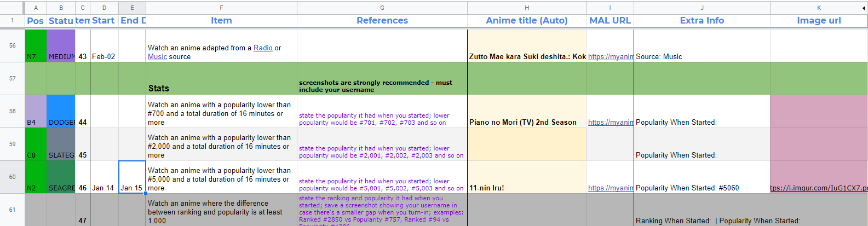The width and height of the screenshot is (868, 226).
Task: Click the hidden-columns arrow beside column K
Action: (x=864, y=8)
